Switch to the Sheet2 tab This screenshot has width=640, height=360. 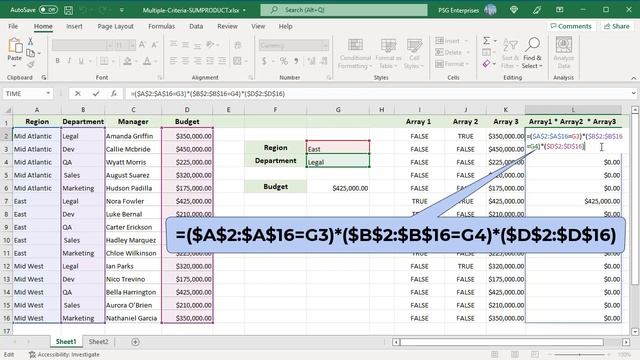point(98,342)
